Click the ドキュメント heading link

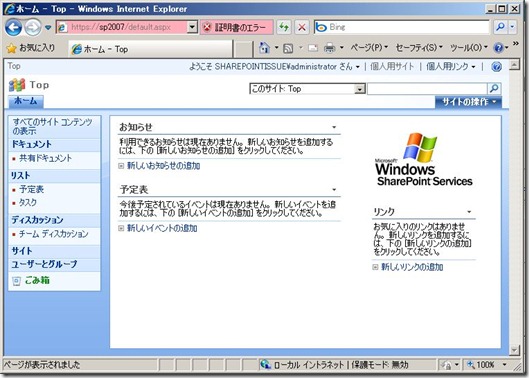click(x=31, y=144)
